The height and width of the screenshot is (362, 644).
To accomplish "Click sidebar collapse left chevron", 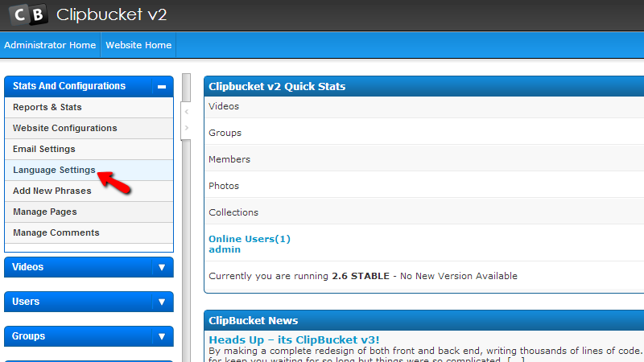I will click(187, 112).
